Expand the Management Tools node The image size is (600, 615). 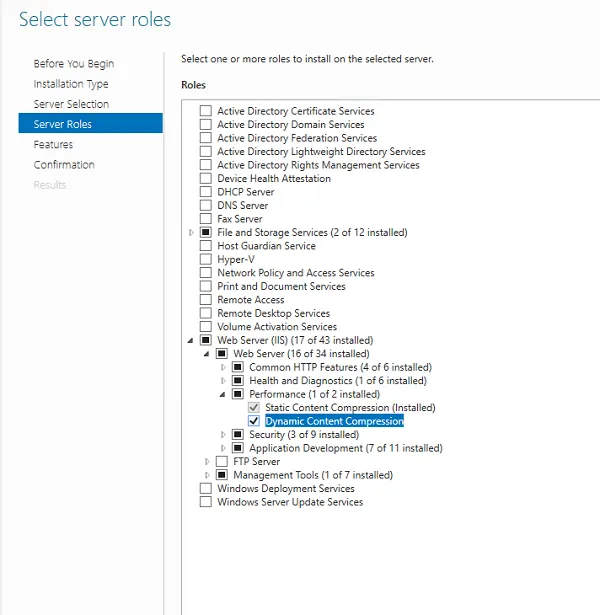[207, 475]
